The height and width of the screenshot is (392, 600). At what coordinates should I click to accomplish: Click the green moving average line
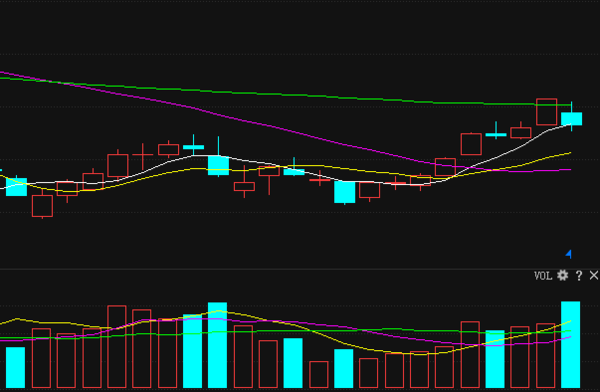[268, 93]
